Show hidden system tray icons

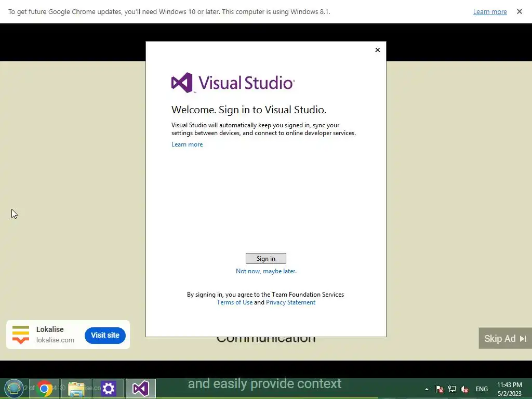pos(427,389)
